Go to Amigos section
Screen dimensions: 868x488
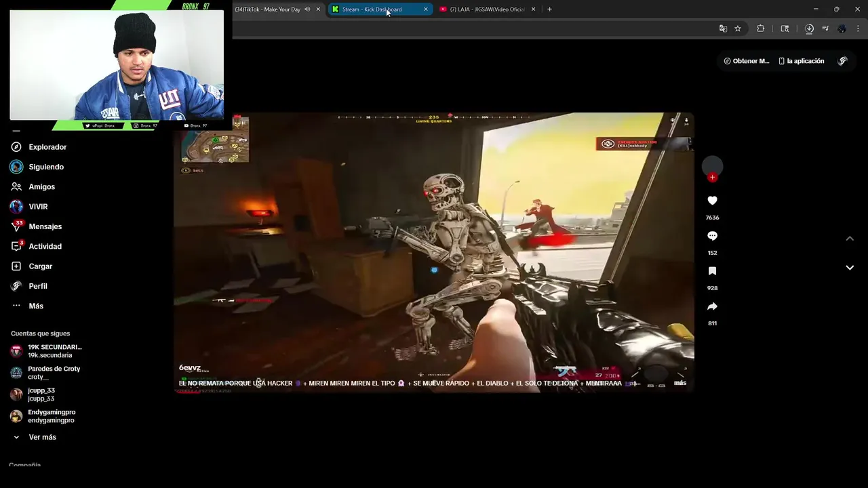(33, 186)
